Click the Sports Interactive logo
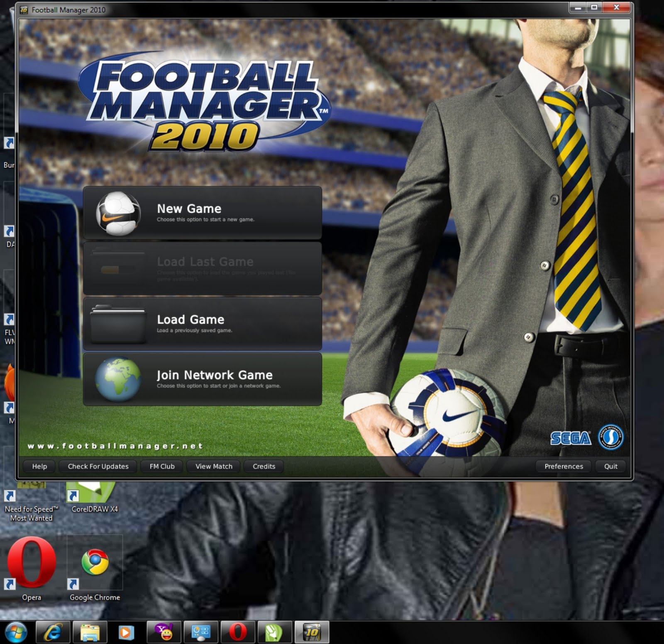664x644 pixels. click(610, 437)
